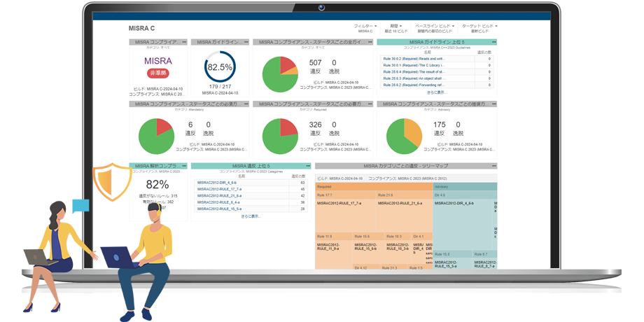Click the 63 count in violations table

pyautogui.click(x=302, y=183)
